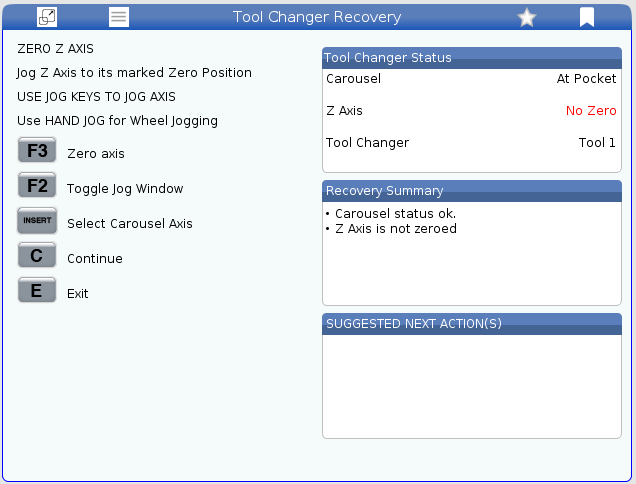The height and width of the screenshot is (484, 636).
Task: Click the C key to continue
Action: pyautogui.click(x=37, y=255)
